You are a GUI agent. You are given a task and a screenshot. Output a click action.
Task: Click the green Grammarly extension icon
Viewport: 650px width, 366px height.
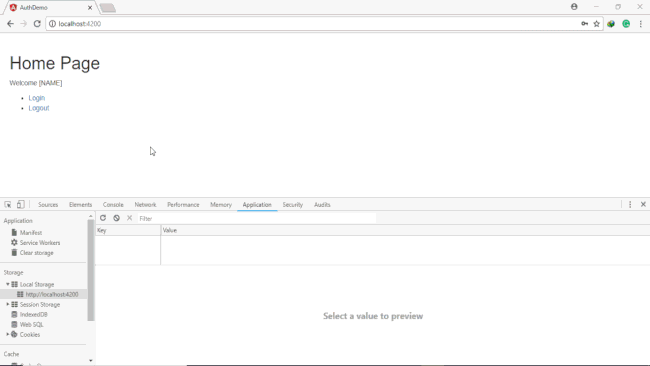point(626,24)
